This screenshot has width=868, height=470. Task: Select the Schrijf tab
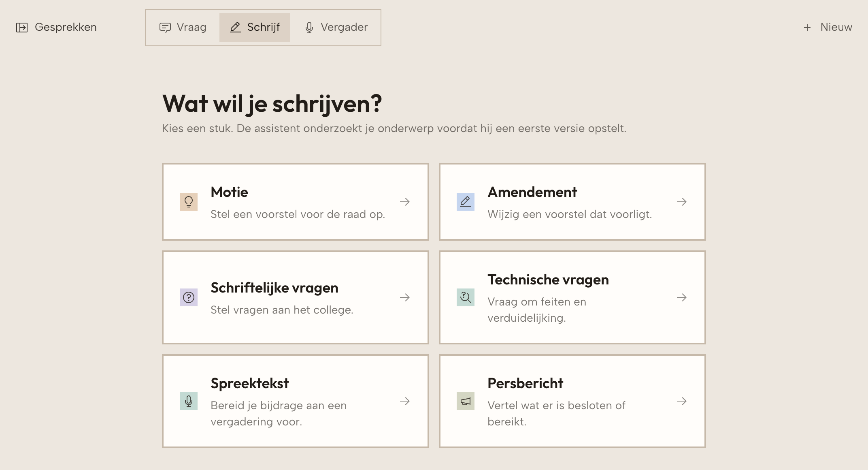point(255,28)
